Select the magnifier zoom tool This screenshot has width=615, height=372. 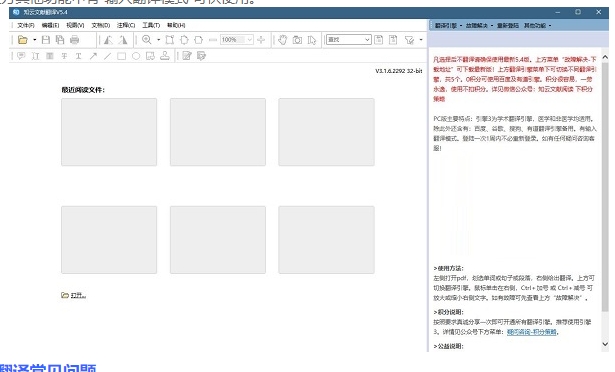(x=147, y=40)
